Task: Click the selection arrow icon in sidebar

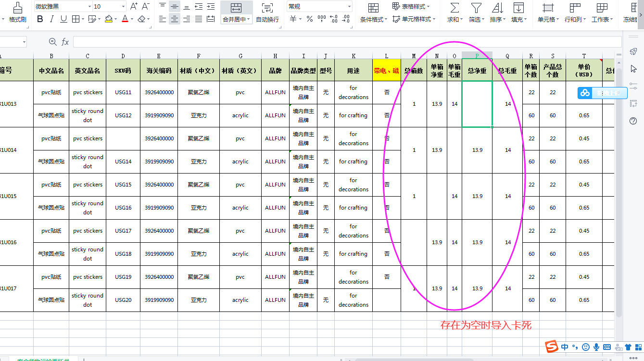Action: [x=633, y=68]
